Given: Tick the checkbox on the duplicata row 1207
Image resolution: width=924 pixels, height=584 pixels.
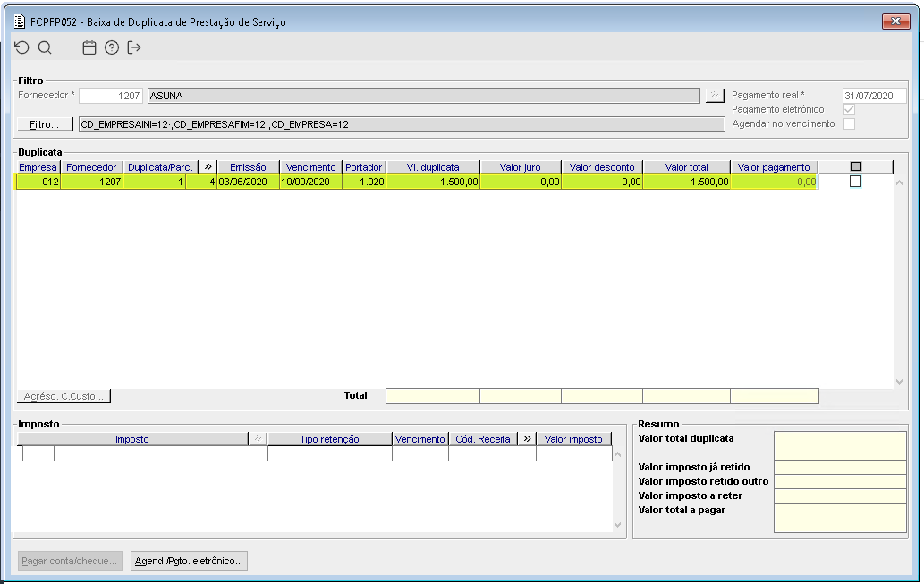Looking at the screenshot, I should pyautogui.click(x=856, y=182).
